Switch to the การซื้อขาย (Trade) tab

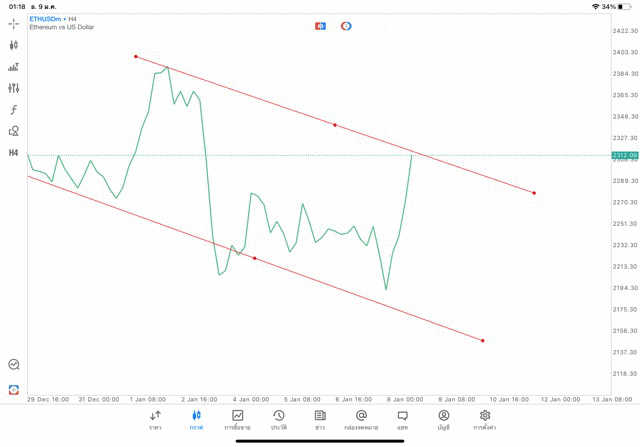click(x=238, y=420)
